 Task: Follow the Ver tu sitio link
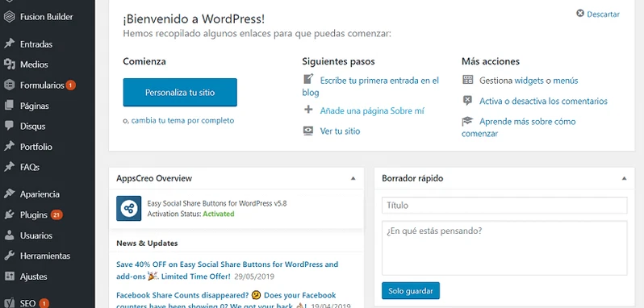coord(340,131)
